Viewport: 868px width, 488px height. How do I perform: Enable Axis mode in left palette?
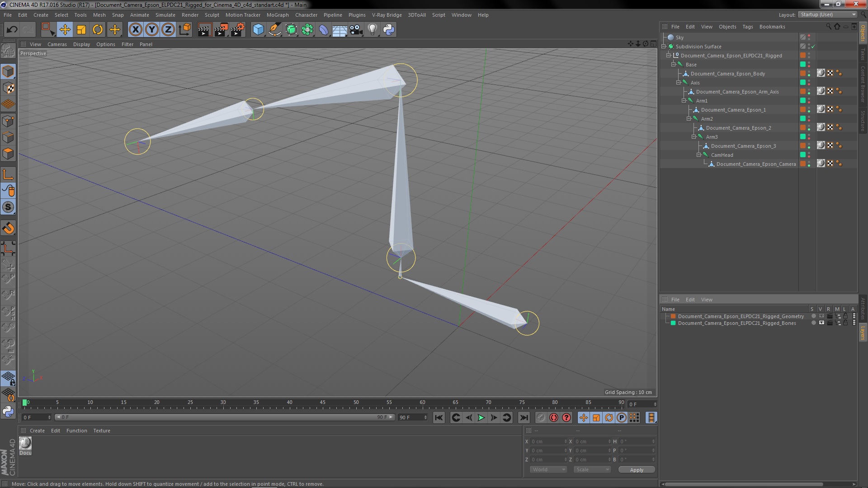tap(8, 175)
